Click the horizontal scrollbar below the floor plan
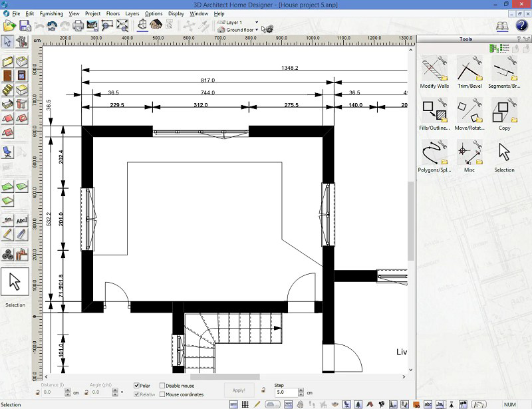This screenshot has width=532, height=409. point(226,377)
